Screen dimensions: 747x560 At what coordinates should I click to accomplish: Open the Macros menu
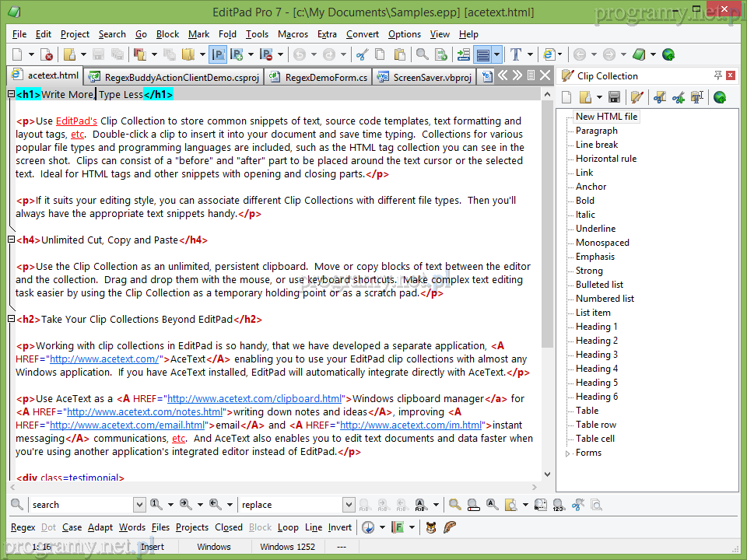click(293, 34)
